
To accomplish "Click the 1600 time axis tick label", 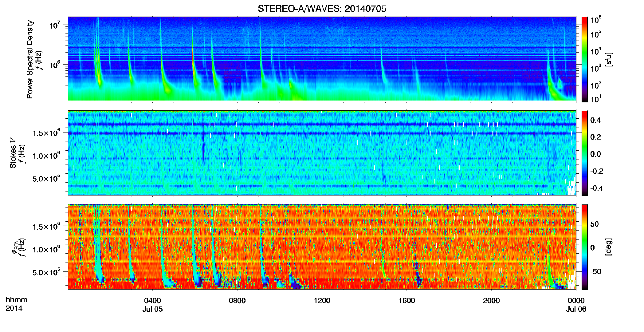I will pos(407,301).
